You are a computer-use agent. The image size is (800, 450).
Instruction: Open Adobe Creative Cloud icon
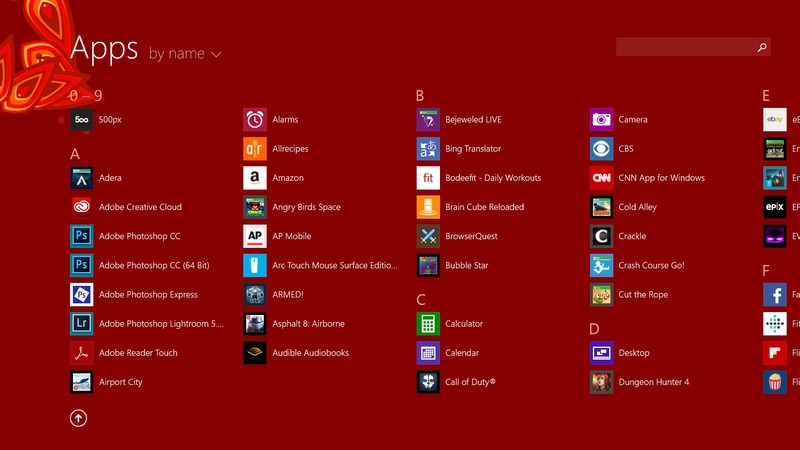point(82,207)
